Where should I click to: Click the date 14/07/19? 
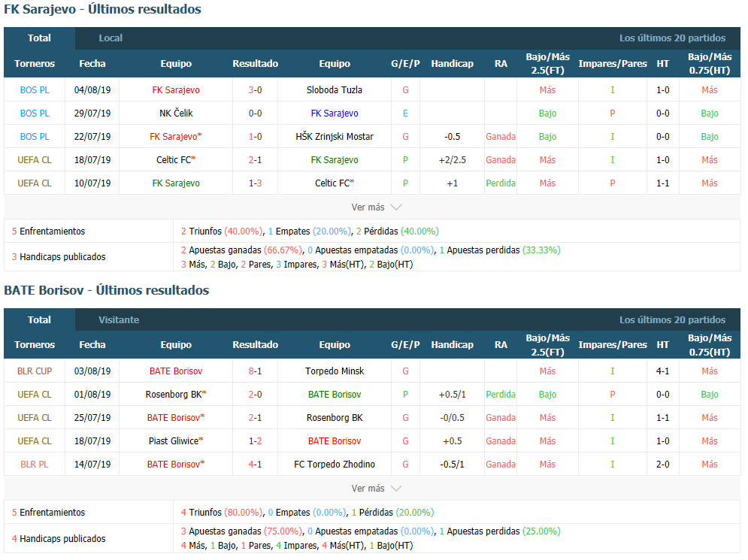pyautogui.click(x=92, y=464)
